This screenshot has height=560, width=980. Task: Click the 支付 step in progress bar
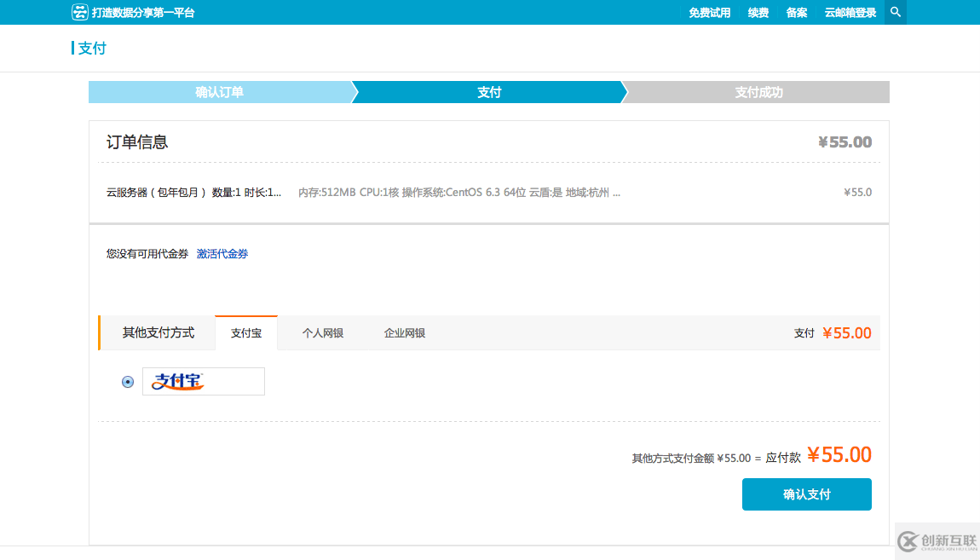(489, 92)
